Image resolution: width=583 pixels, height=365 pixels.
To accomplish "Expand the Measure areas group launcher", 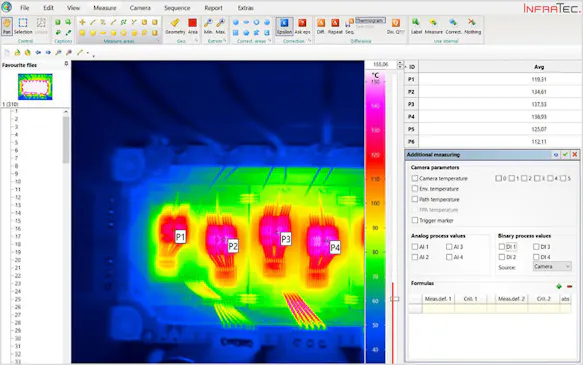I will coord(159,41).
